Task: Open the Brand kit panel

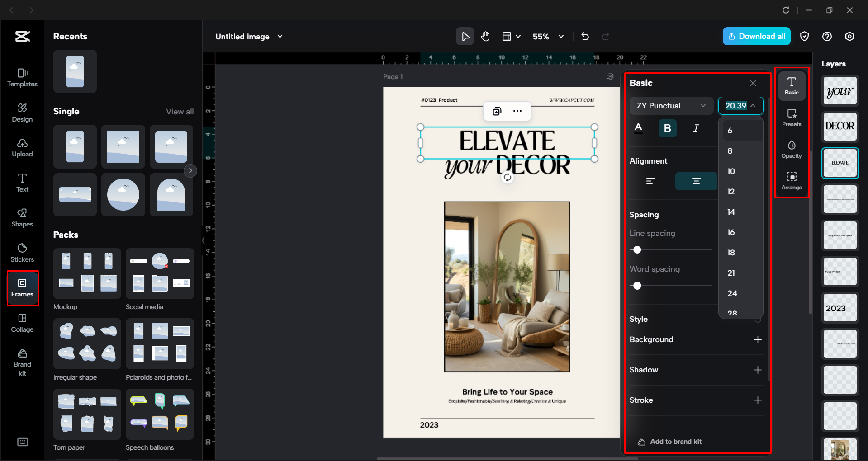Action: point(22,360)
